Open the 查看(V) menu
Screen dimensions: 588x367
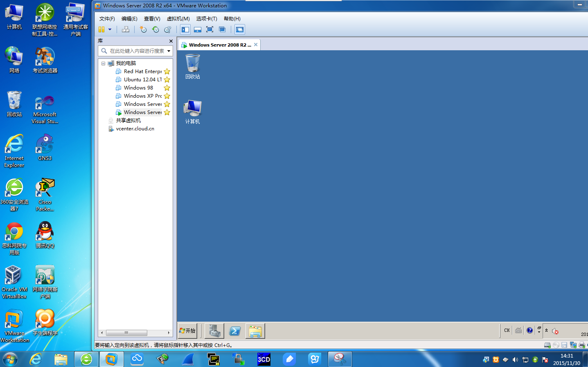tap(152, 19)
